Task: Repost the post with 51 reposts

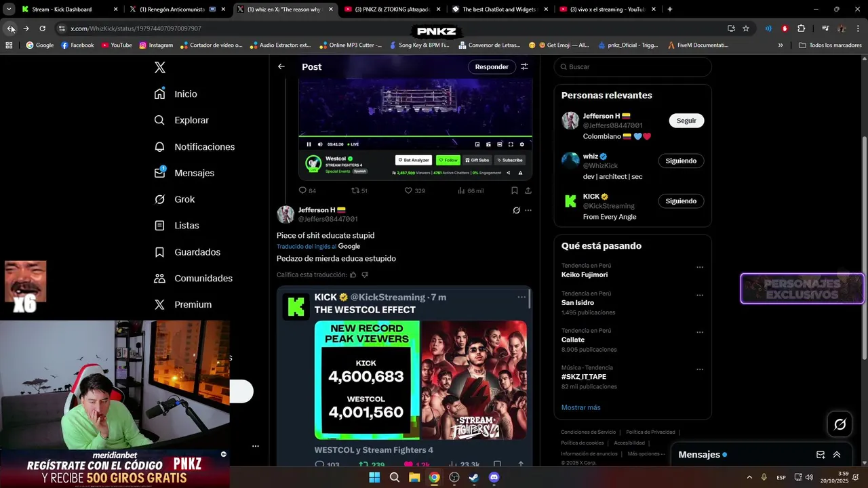Action: pos(359,190)
